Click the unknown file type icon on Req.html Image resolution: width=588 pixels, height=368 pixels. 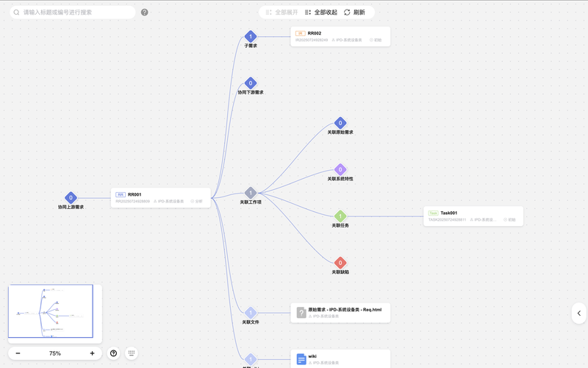(301, 312)
